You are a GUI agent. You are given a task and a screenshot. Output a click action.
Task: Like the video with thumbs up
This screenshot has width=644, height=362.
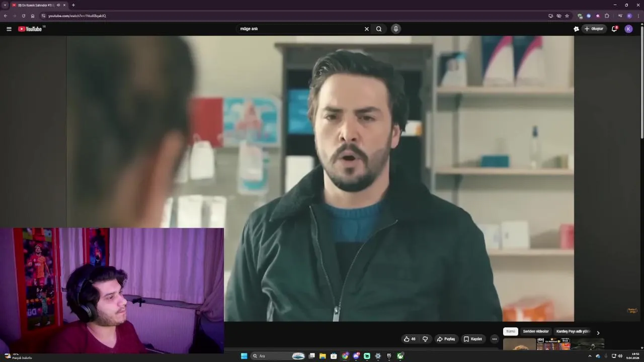(x=410, y=339)
